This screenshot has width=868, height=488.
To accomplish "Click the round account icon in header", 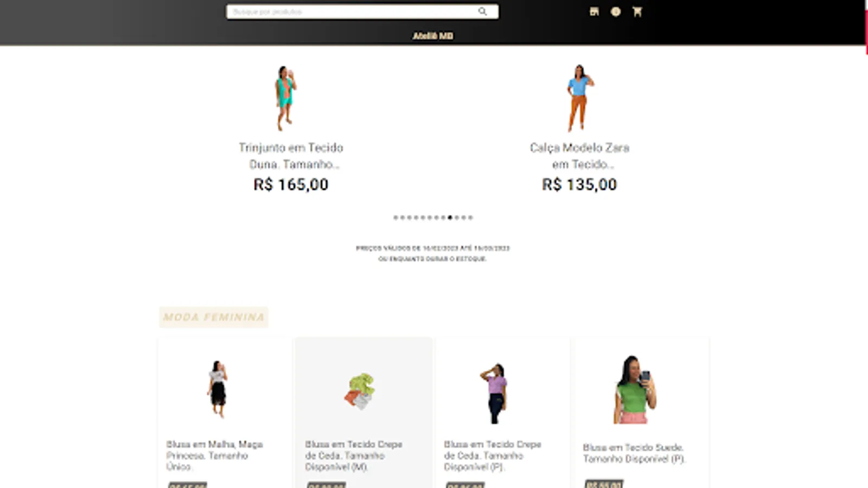I will (x=615, y=11).
